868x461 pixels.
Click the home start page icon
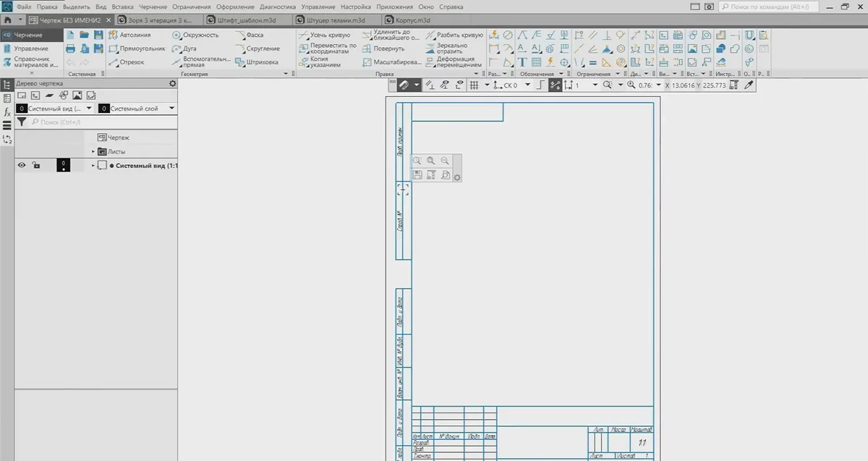tap(7, 20)
